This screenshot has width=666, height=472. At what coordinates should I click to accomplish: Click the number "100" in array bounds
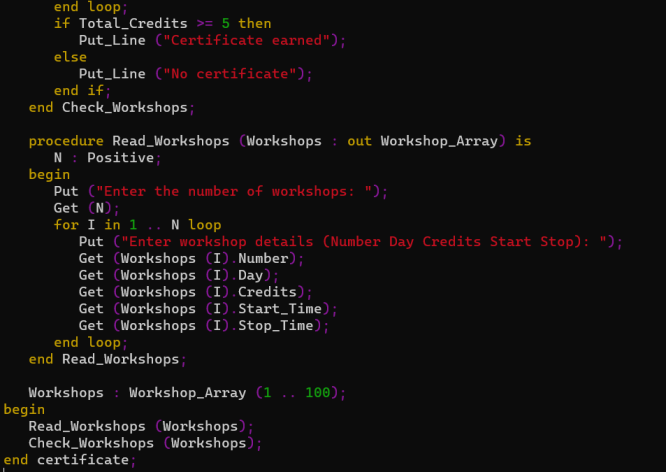point(318,393)
